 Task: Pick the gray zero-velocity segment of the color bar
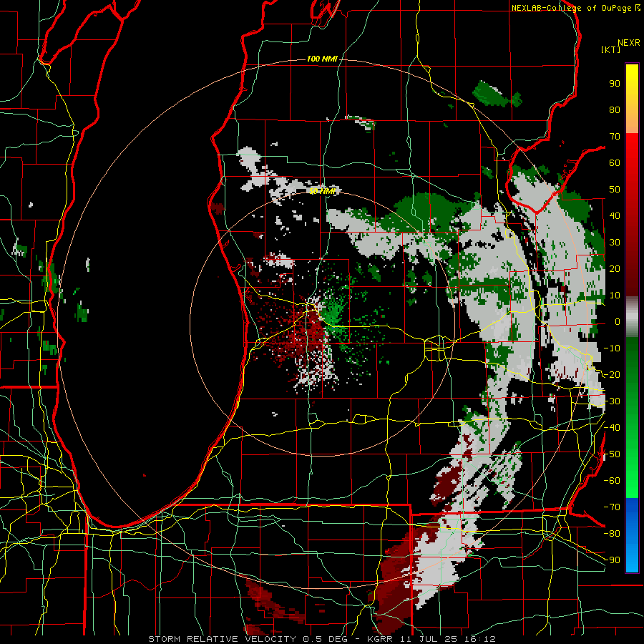coord(632,317)
